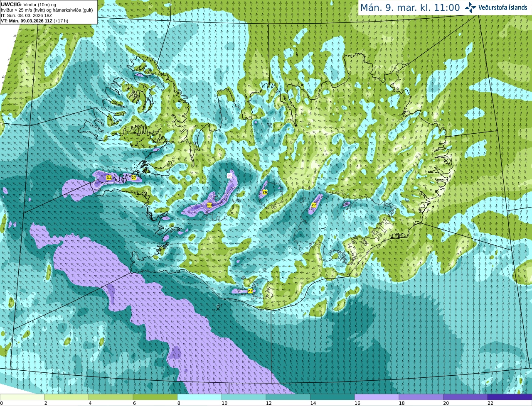Select the 10–12 m/s turquoise legend swatch
Image resolution: width=532 pixels, height=406 pixels.
point(244,397)
